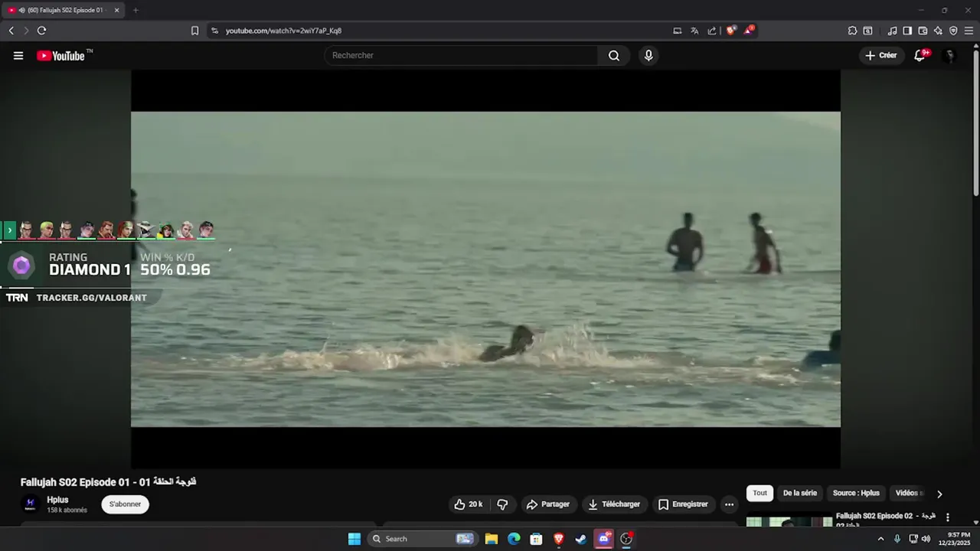The image size is (980, 551).
Task: Open the Brave Wallet icon
Action: [923, 31]
